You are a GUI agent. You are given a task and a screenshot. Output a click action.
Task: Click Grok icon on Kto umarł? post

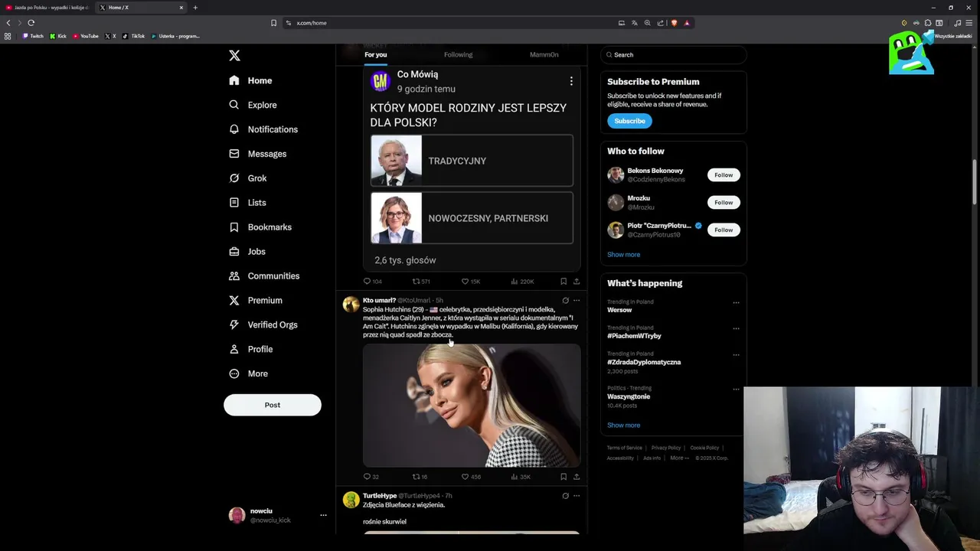coord(565,300)
